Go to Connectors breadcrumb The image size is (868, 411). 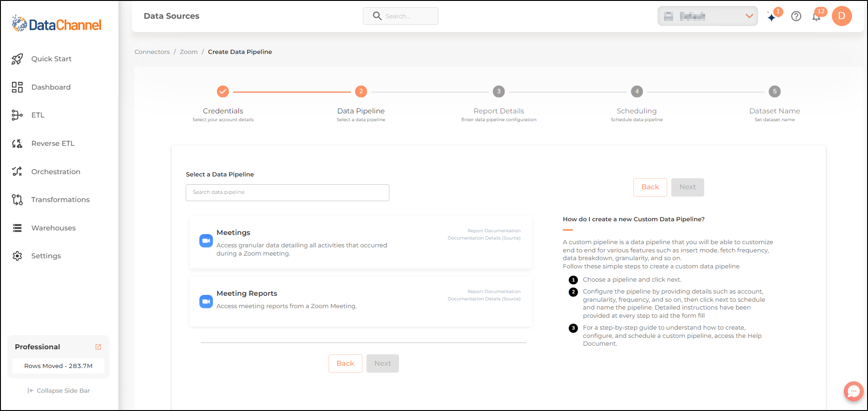[152, 52]
